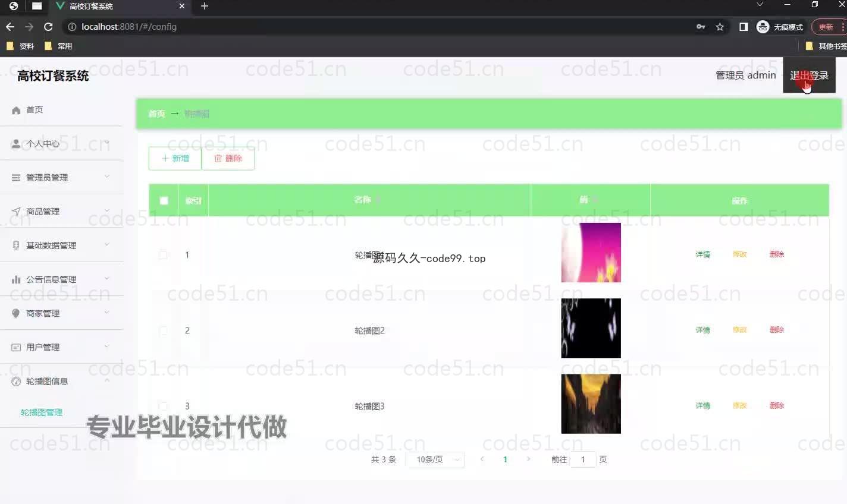Click the 删除 batch delete button

[x=228, y=159]
